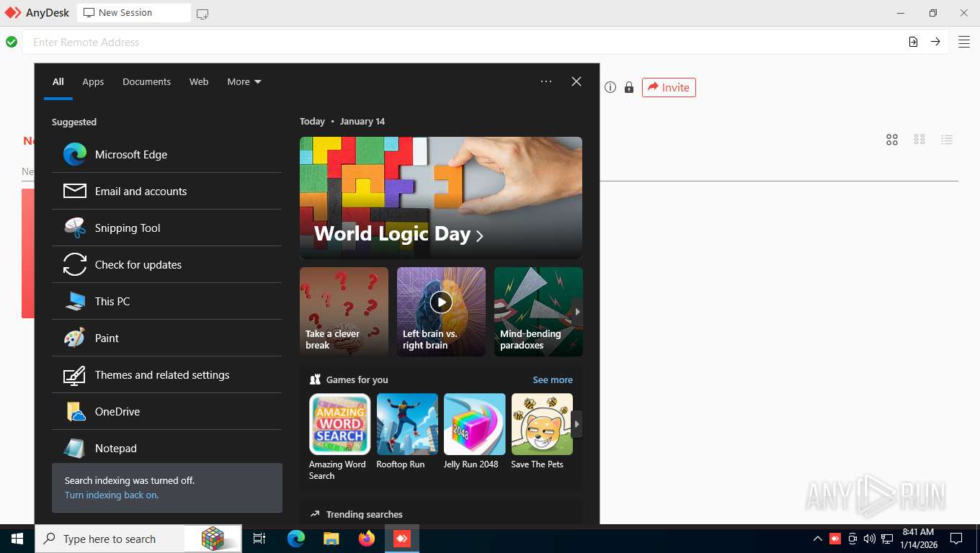Open Task View on the taskbar
This screenshot has height=553, width=980.
point(259,539)
